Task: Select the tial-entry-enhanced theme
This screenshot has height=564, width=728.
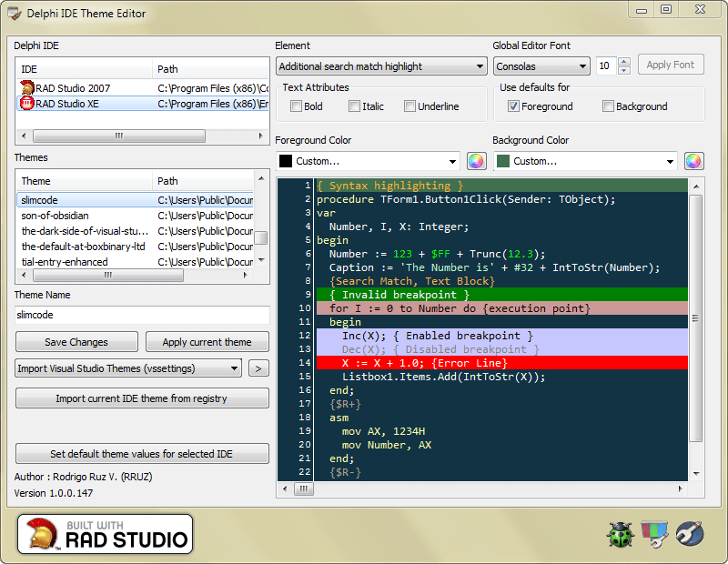Action: (x=135, y=262)
